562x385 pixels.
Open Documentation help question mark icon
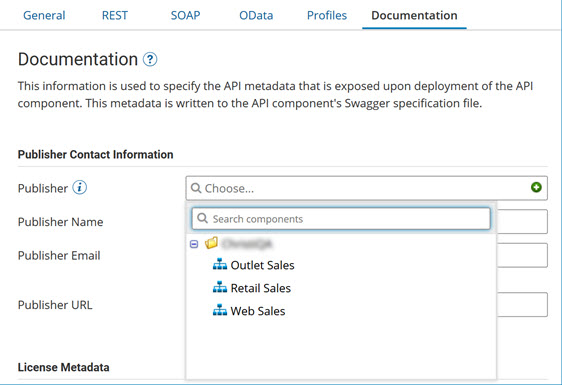pos(150,59)
